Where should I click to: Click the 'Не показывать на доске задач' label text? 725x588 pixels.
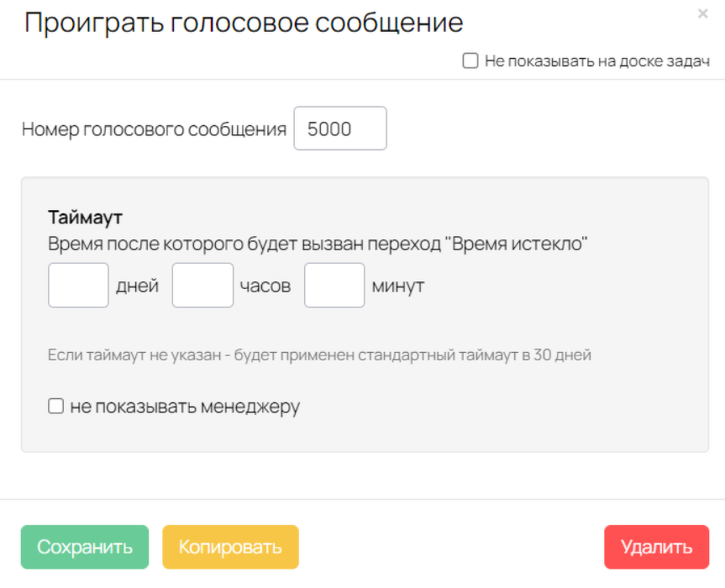(597, 61)
